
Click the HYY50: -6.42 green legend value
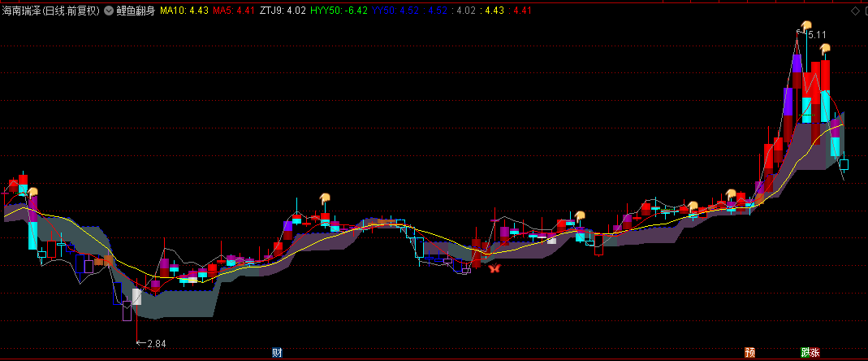(x=339, y=11)
